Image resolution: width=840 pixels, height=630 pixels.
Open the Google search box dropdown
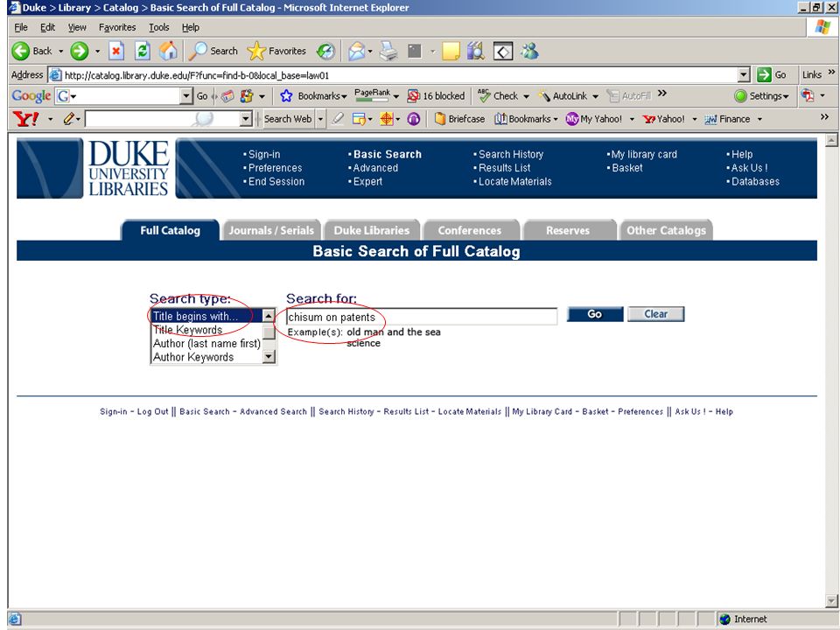[185, 96]
